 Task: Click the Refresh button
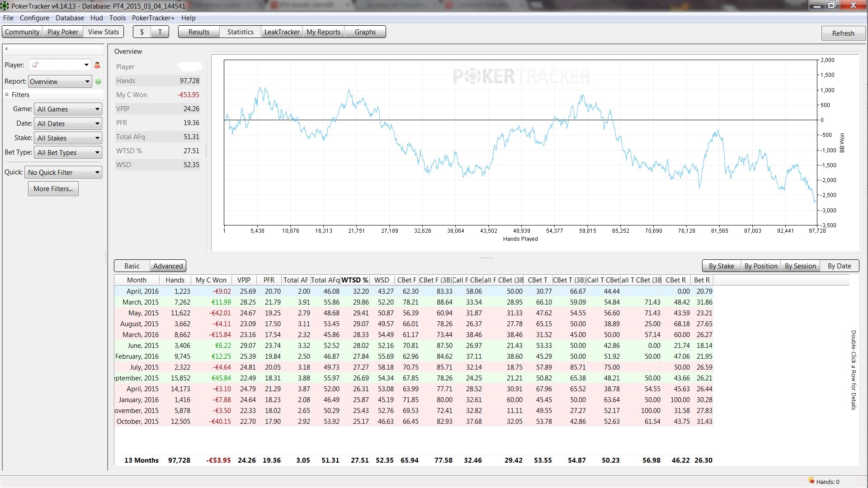point(843,33)
